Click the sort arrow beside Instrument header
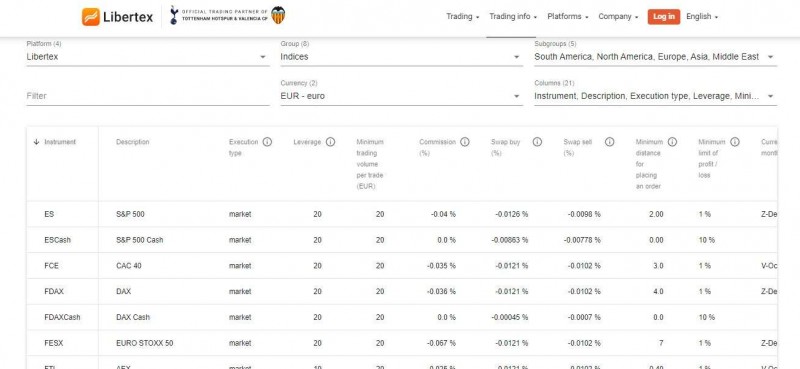The width and height of the screenshot is (800, 369). 36,142
